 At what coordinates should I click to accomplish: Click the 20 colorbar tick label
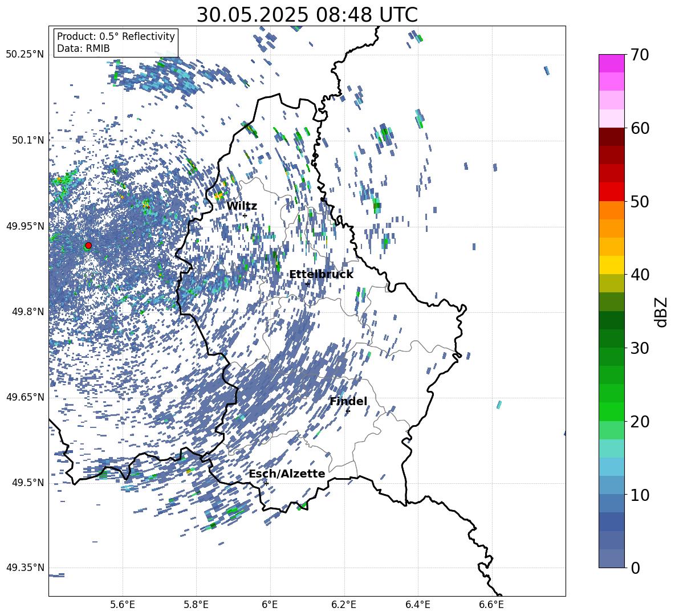click(x=640, y=421)
